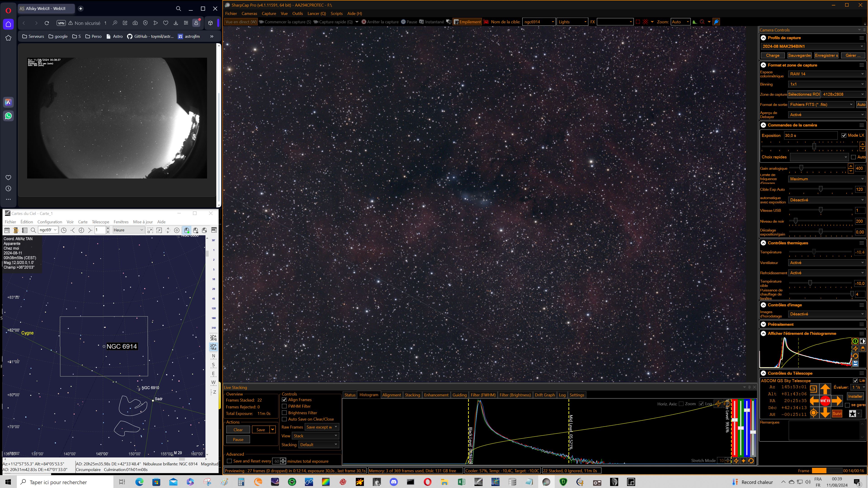Toggle the green stretch enable icon in side histogram
The image size is (868, 488).
tap(855, 341)
